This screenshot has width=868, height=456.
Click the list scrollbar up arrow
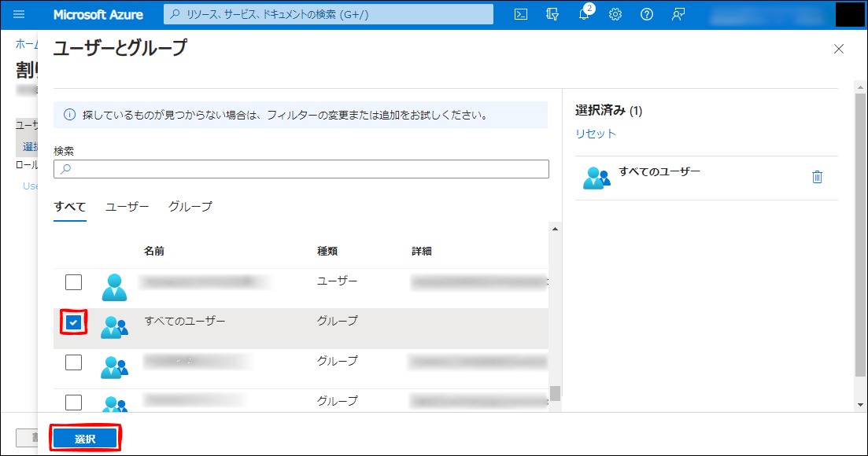coord(555,229)
